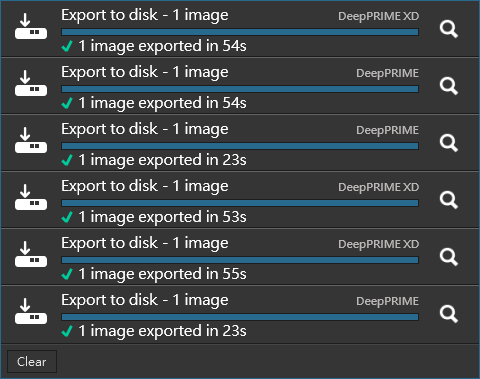This screenshot has width=480, height=379.
Task: Clear the export history list
Action: 32,361
